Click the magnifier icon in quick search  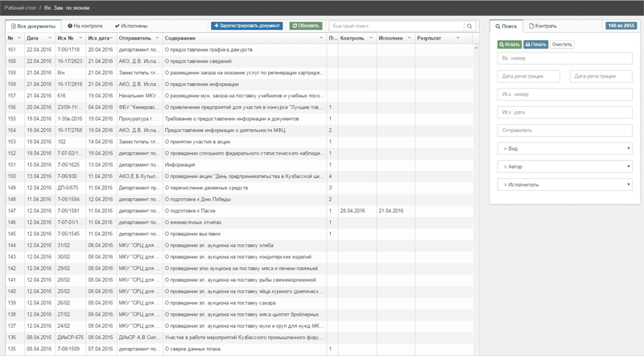pos(469,26)
